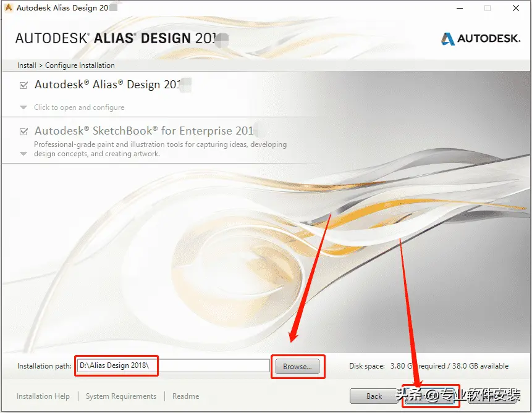532x413 pixels.
Task: Focus the Installation path field
Action: 173,366
